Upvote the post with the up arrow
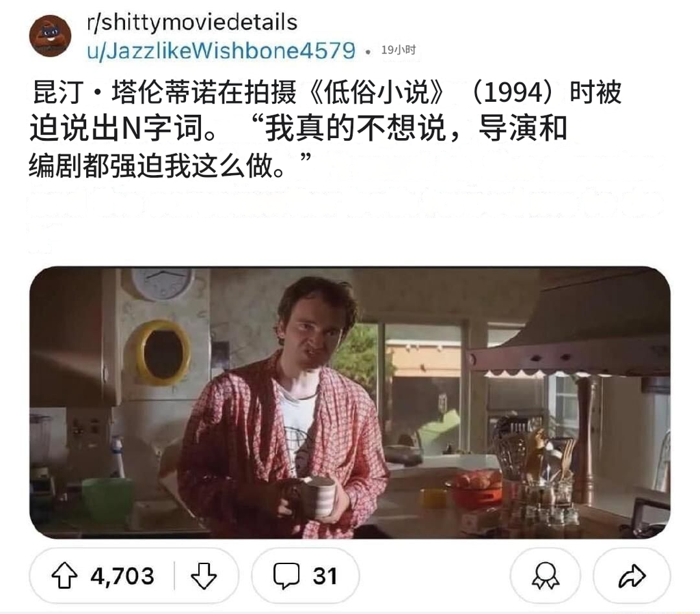 click(x=64, y=575)
